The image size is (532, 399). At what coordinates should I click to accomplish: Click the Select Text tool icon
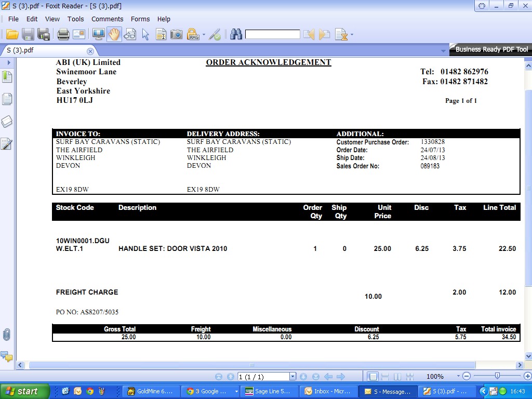pyautogui.click(x=161, y=35)
